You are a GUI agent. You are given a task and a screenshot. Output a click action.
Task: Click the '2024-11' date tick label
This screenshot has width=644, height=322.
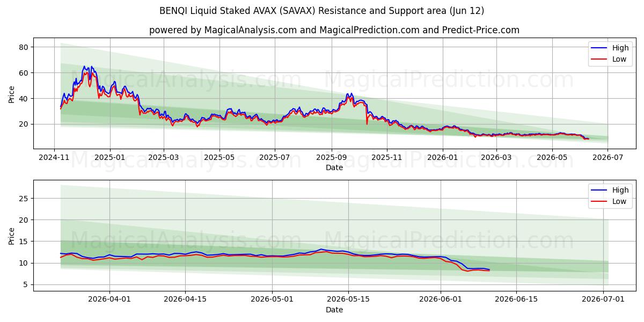(x=54, y=158)
